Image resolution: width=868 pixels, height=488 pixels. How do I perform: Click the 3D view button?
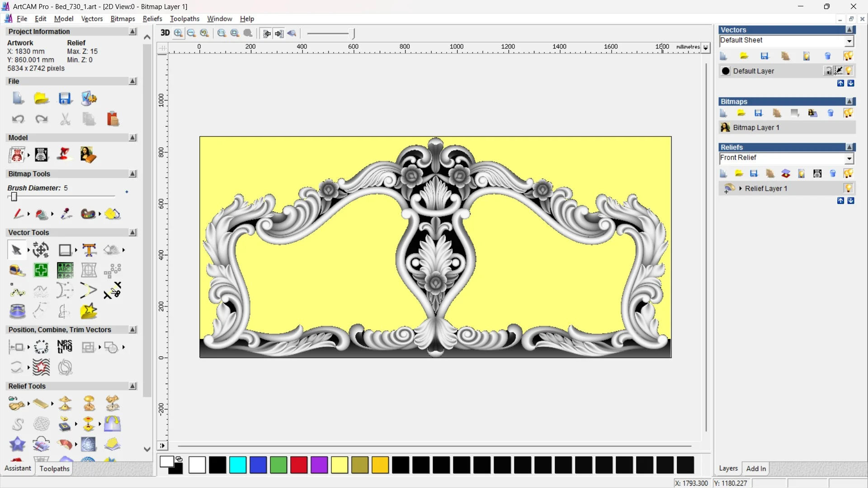coord(165,33)
